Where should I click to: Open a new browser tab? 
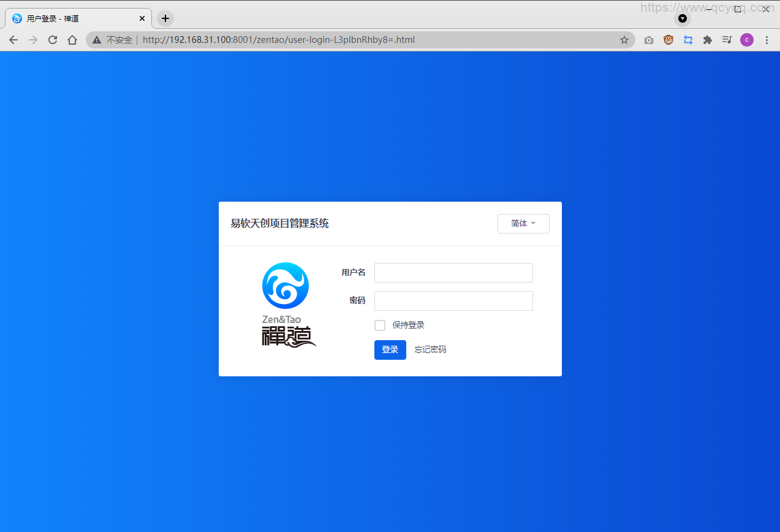point(164,18)
